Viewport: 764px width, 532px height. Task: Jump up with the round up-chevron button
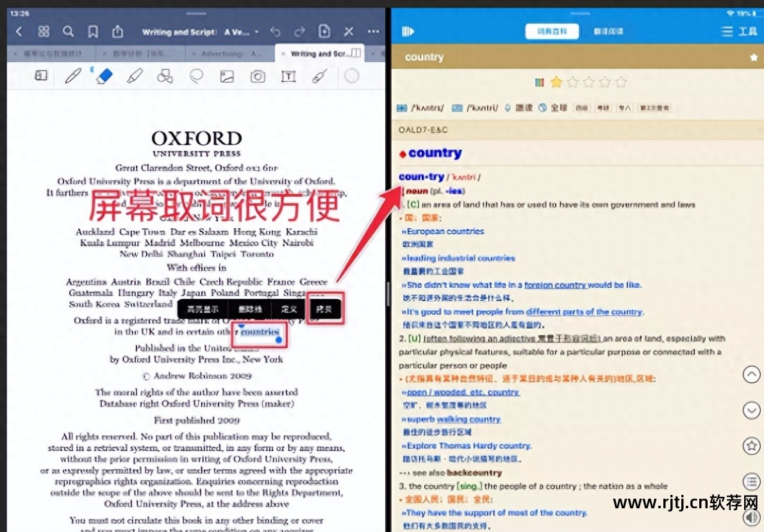(x=751, y=374)
